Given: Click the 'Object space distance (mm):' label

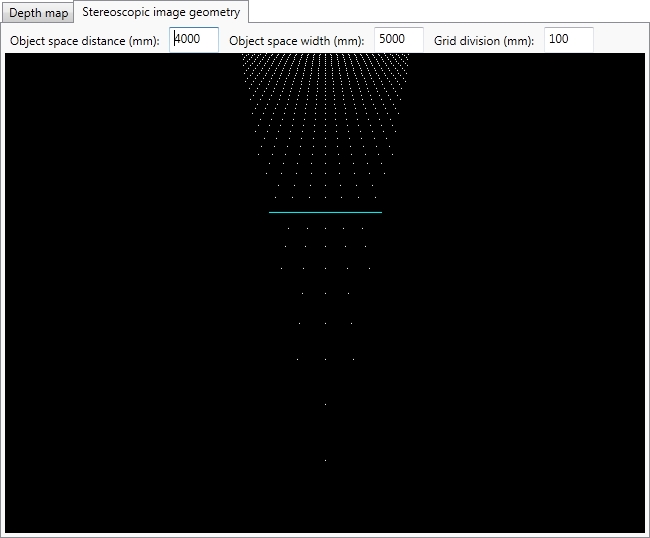Looking at the screenshot, I should [85, 41].
